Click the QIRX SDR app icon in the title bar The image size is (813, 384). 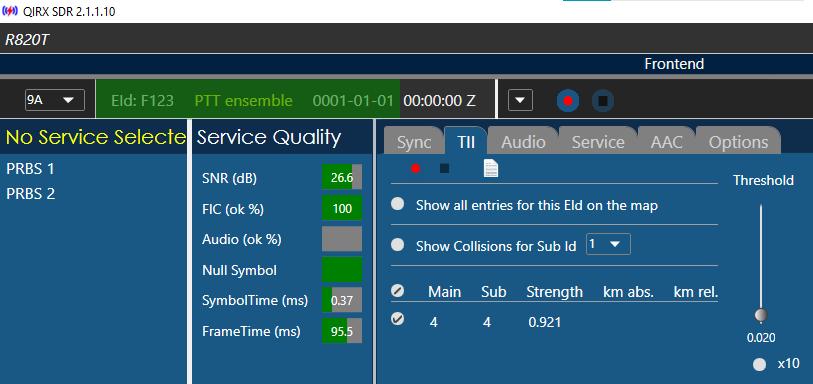(x=10, y=11)
